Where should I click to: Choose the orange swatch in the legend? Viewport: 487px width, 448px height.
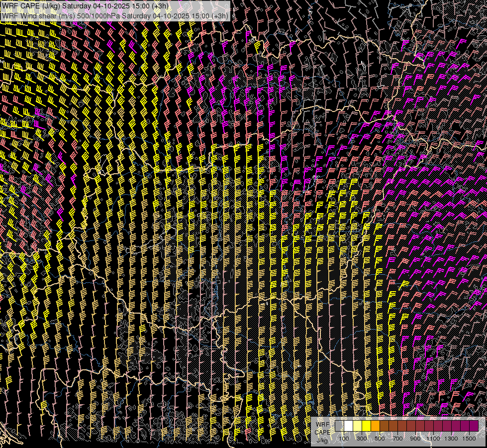(x=375, y=426)
